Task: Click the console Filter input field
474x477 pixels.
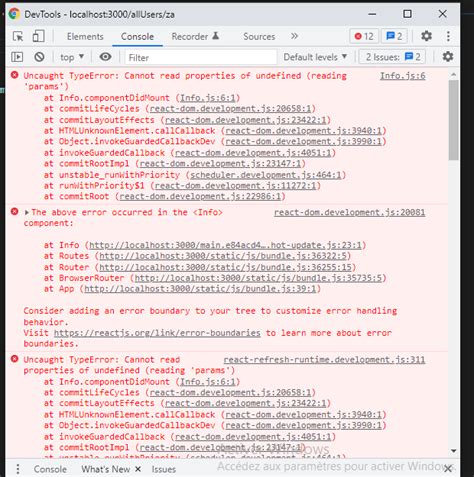Action: (x=201, y=57)
